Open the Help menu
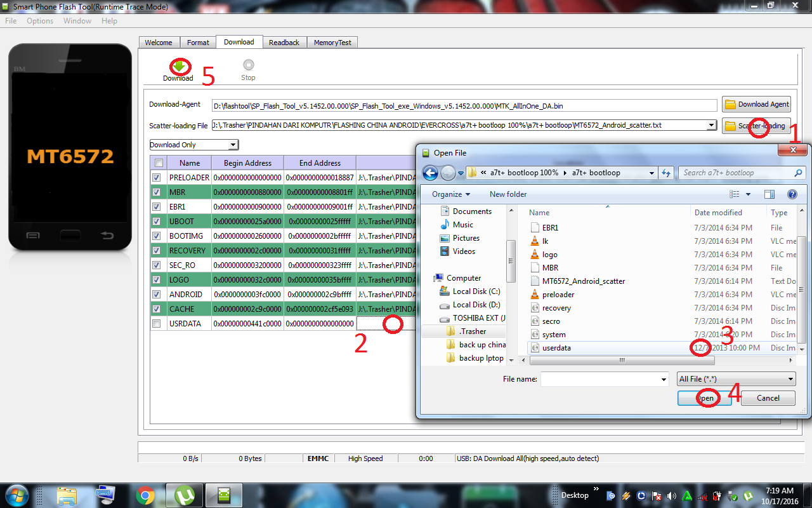The width and height of the screenshot is (812, 508). click(x=109, y=21)
